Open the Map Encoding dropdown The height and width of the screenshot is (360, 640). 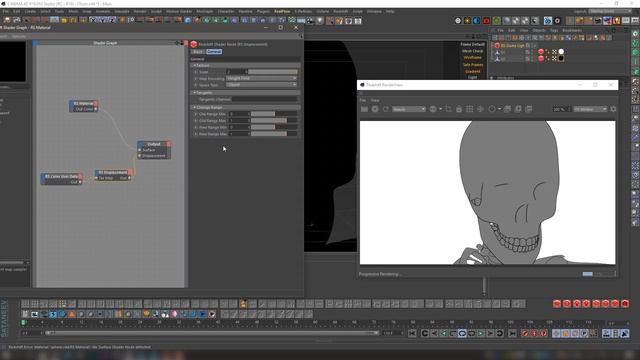[262, 78]
